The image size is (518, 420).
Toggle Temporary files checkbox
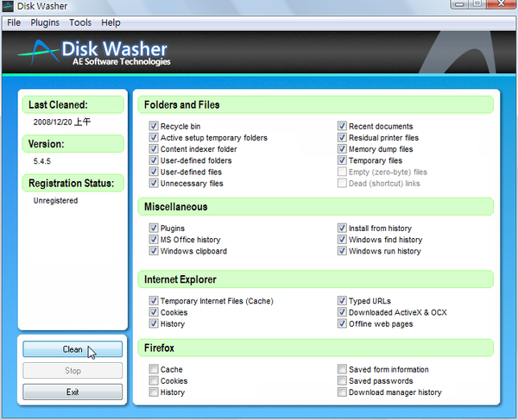[342, 160]
